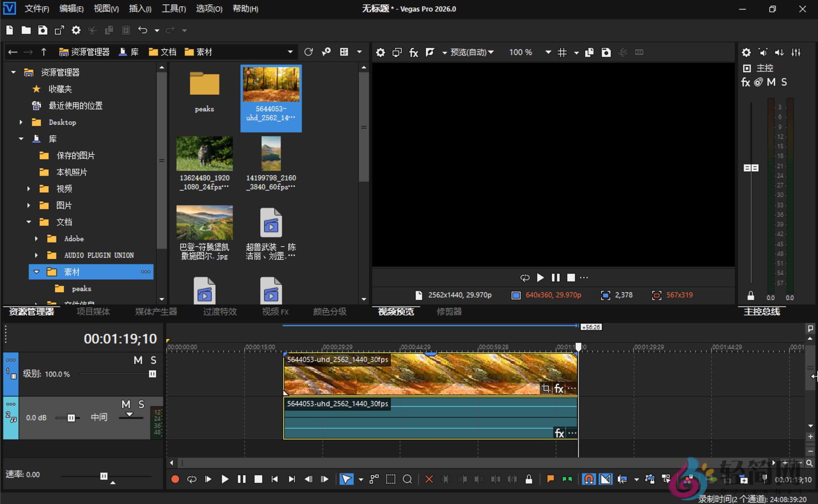Open the 工具 menu
The width and height of the screenshot is (818, 504).
coord(173,9)
